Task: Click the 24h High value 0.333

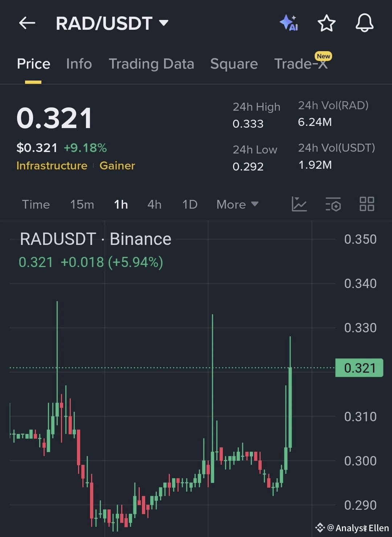Action: (248, 124)
